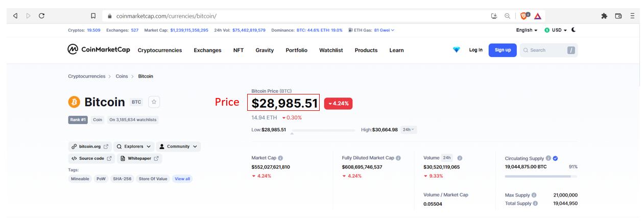Click the info icon beside Max Supply
The image size is (644, 221).
click(x=534, y=195)
